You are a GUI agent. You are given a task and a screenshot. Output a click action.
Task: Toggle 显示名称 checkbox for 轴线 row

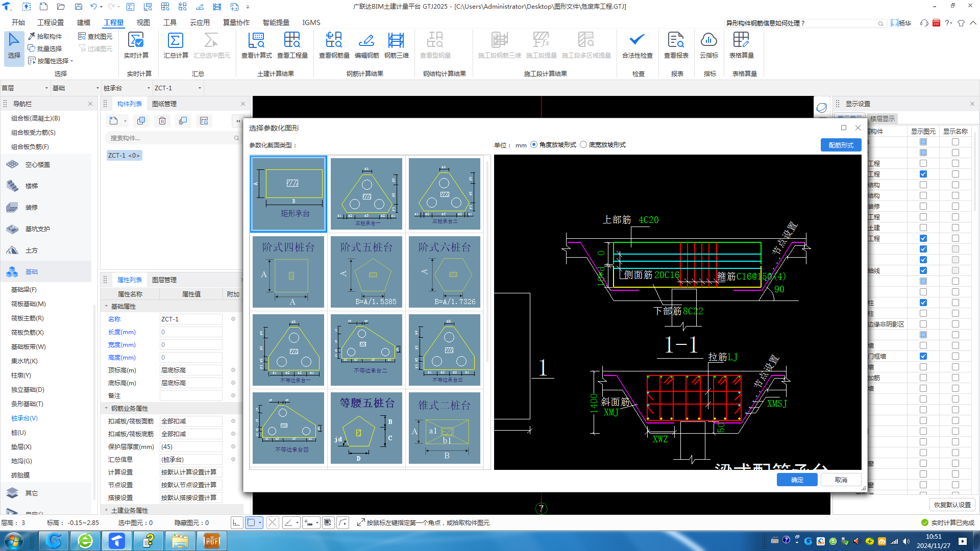955,270
